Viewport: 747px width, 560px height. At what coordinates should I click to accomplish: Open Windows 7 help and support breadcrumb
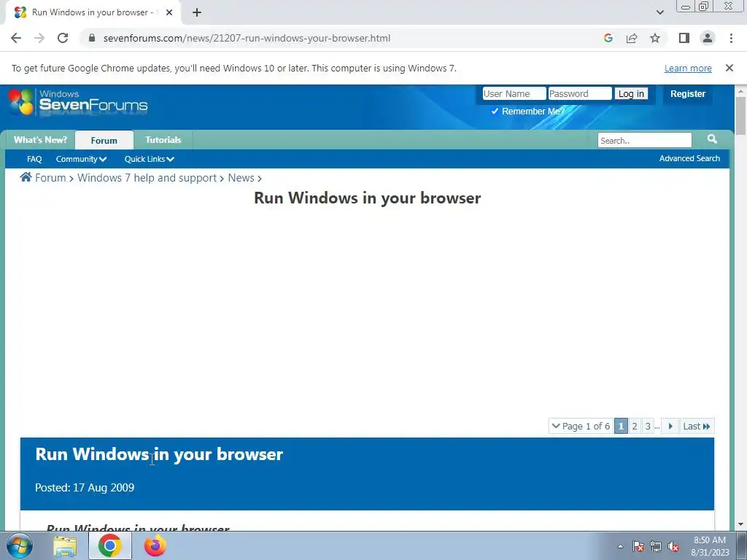coord(147,178)
